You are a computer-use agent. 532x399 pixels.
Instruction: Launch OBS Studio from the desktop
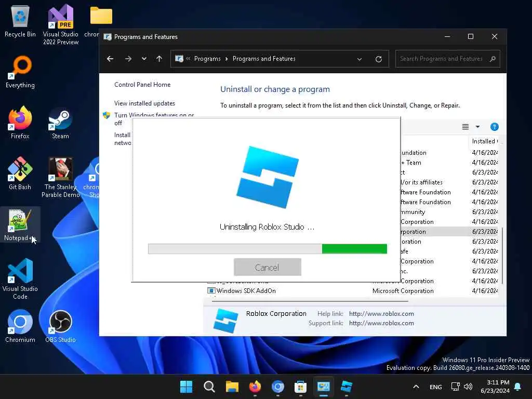pyautogui.click(x=60, y=326)
